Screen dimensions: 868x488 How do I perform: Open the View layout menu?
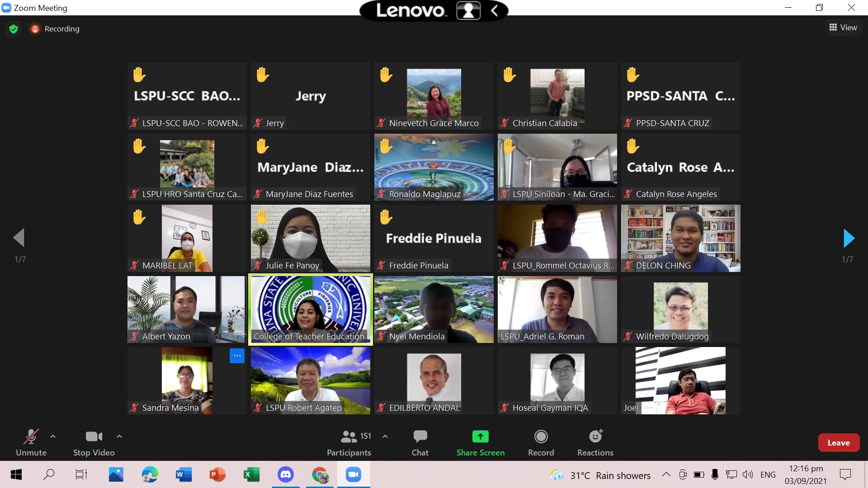pyautogui.click(x=843, y=28)
